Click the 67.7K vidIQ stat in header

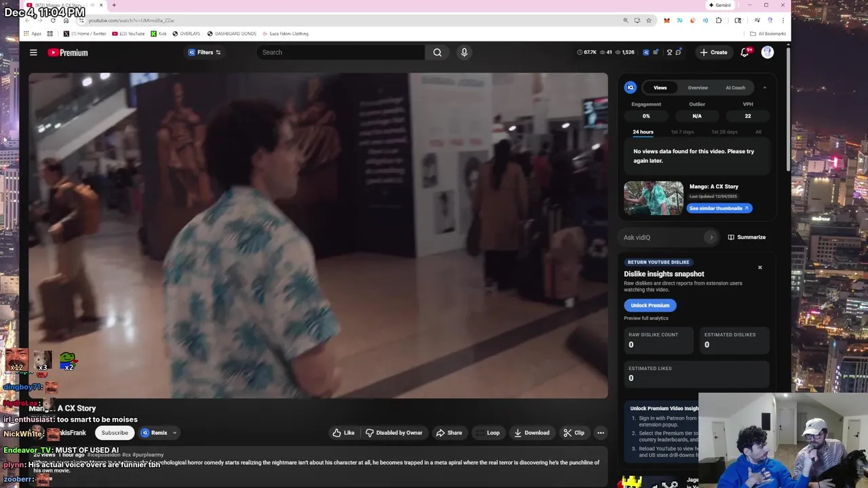tap(587, 52)
